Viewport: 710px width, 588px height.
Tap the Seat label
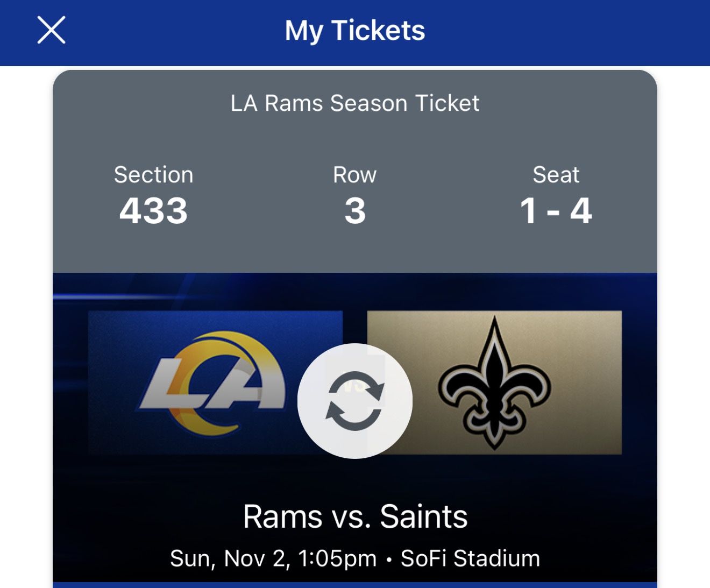(x=556, y=175)
